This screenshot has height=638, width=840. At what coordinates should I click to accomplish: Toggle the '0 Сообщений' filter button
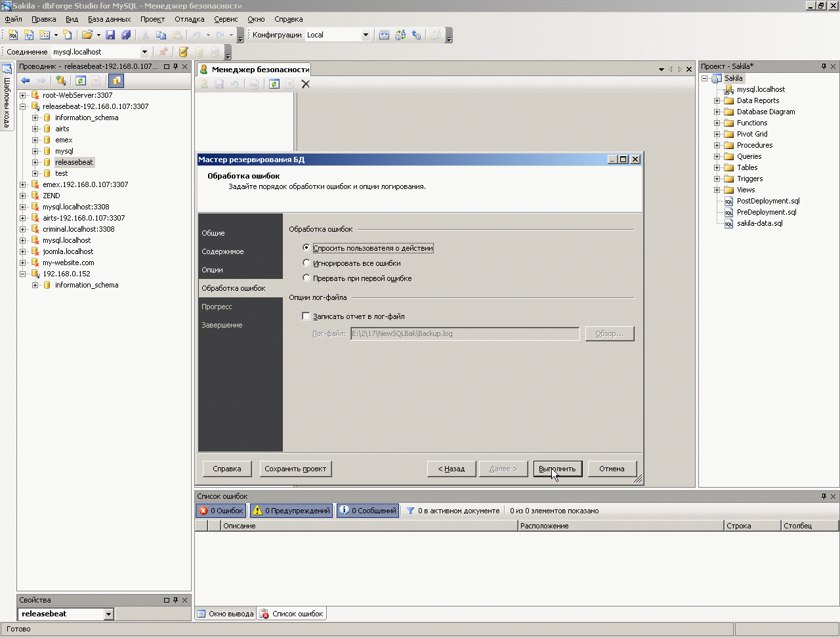(367, 511)
